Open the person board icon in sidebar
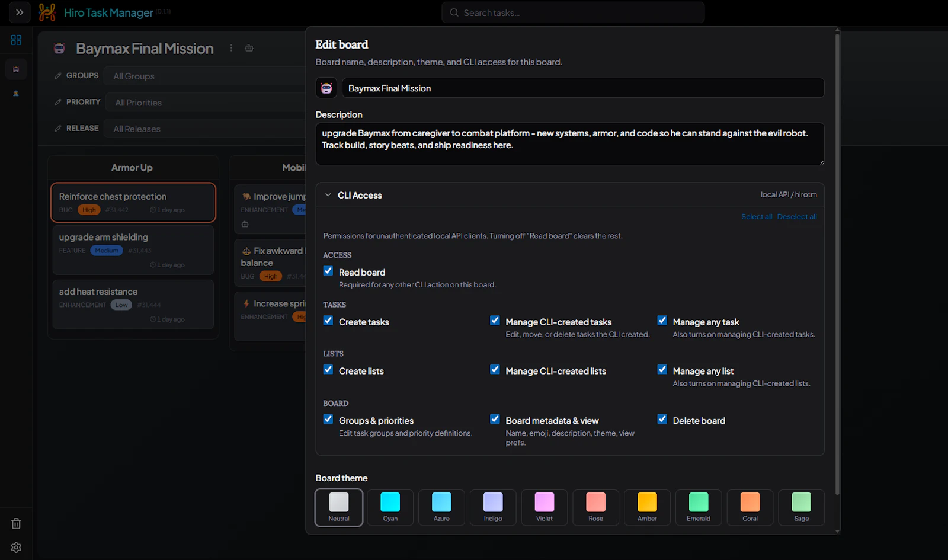This screenshot has width=948, height=560. point(16,94)
